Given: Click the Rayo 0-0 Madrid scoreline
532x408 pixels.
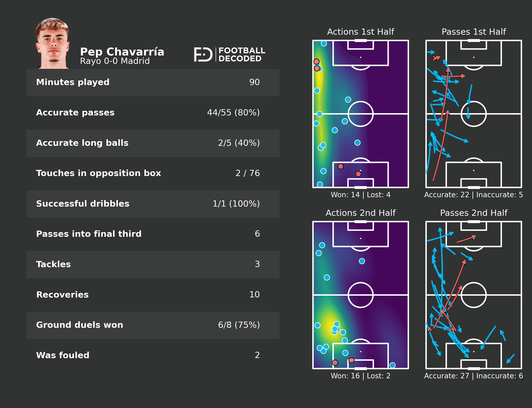Looking at the screenshot, I should click(x=115, y=61).
